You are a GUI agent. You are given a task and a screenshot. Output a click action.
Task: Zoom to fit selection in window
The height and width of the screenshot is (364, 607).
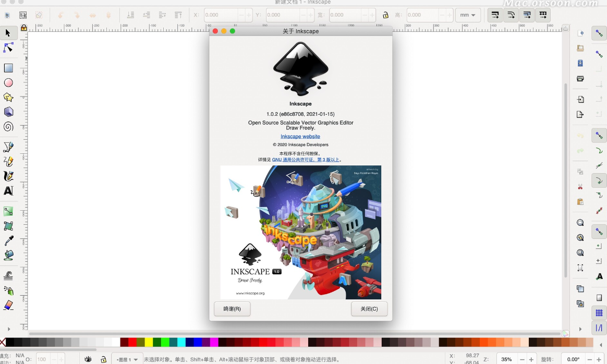point(580,223)
